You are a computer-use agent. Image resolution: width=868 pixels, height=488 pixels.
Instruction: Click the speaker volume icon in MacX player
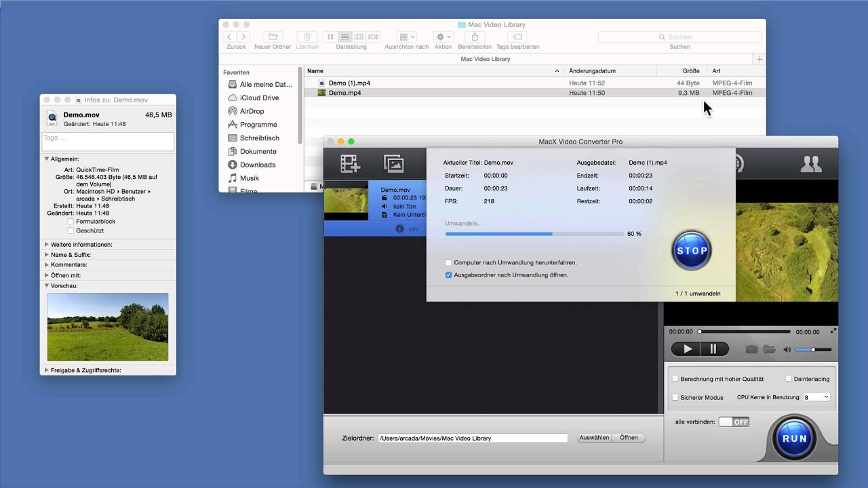coord(787,350)
